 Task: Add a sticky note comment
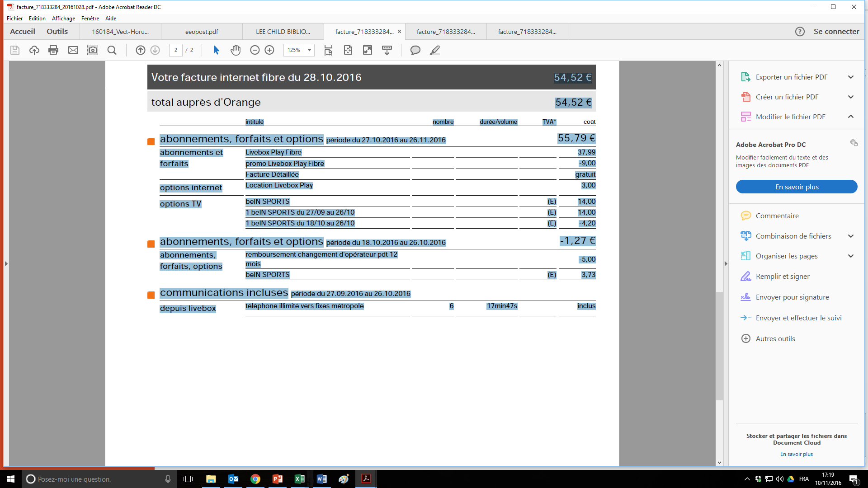(x=415, y=50)
